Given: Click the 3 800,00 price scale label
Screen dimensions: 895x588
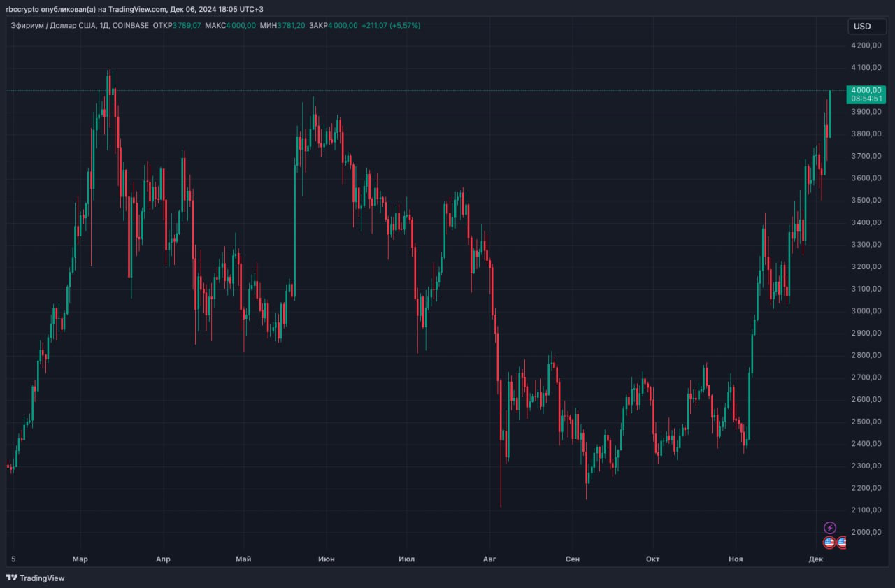Looking at the screenshot, I should [x=866, y=134].
